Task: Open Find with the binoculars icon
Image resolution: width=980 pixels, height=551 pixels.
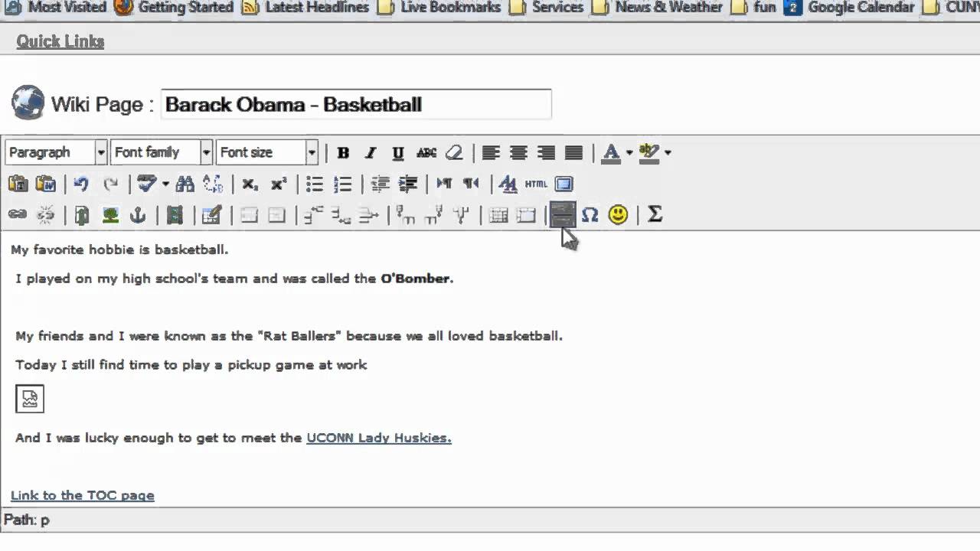Action: point(185,184)
